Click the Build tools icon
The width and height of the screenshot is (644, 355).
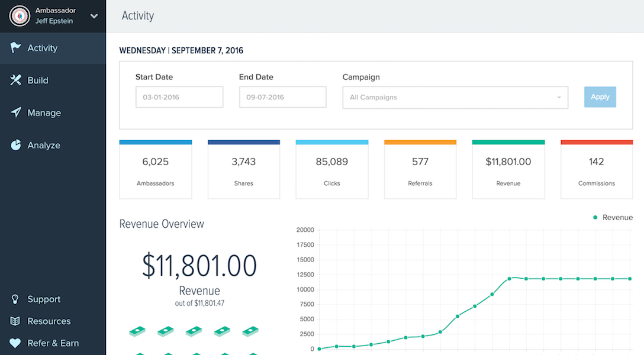point(16,80)
